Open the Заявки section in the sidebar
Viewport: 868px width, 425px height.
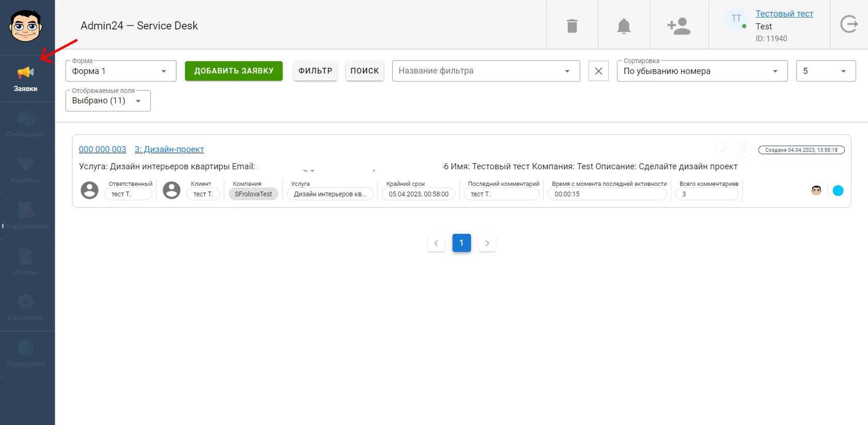pos(26,78)
